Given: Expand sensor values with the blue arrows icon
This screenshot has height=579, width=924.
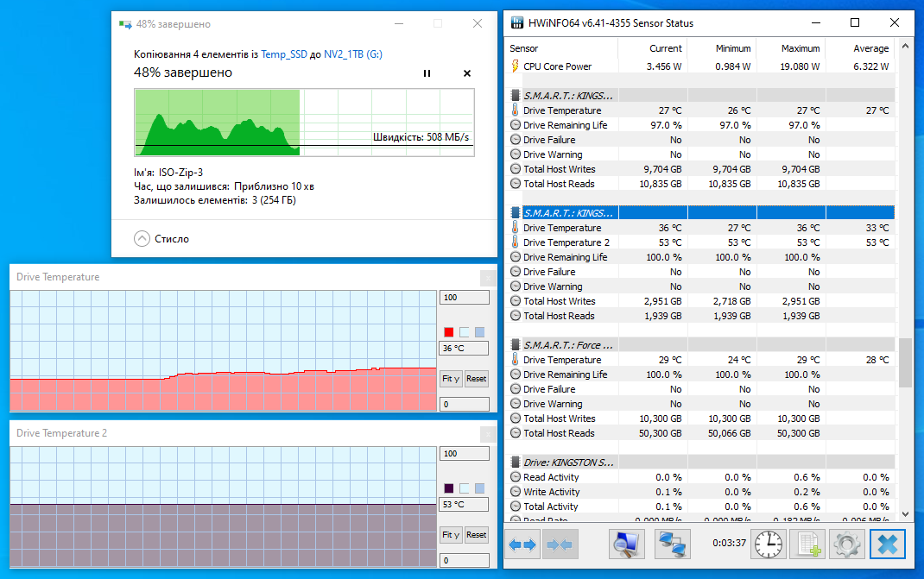Looking at the screenshot, I should pyautogui.click(x=522, y=544).
